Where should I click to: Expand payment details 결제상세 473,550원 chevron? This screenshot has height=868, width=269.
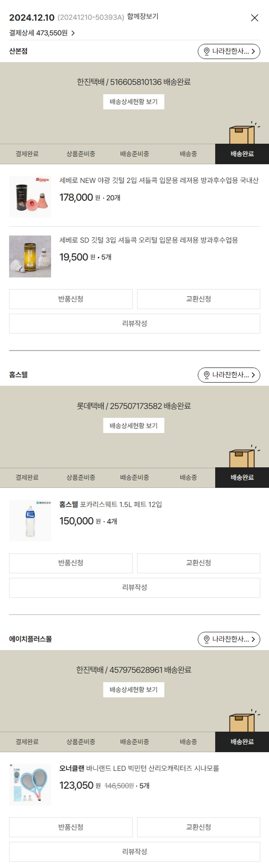(73, 33)
